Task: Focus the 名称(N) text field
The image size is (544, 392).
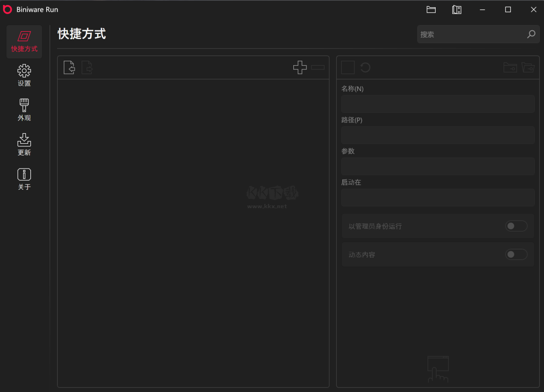Action: (x=438, y=104)
